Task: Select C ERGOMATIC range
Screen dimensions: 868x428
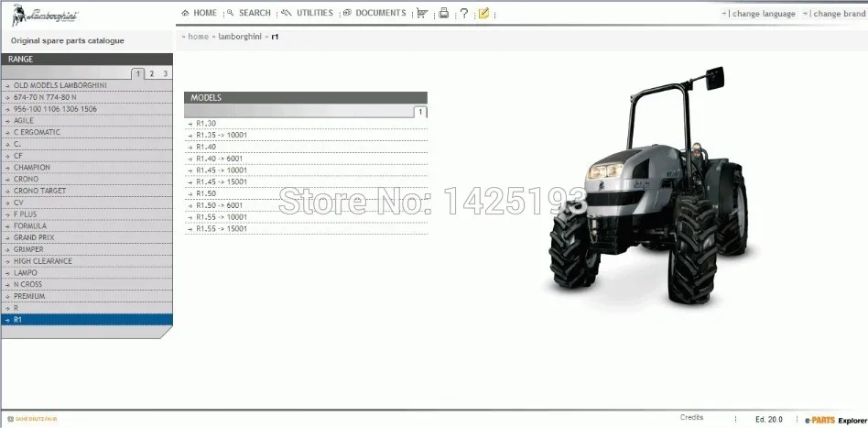Action: point(87,132)
